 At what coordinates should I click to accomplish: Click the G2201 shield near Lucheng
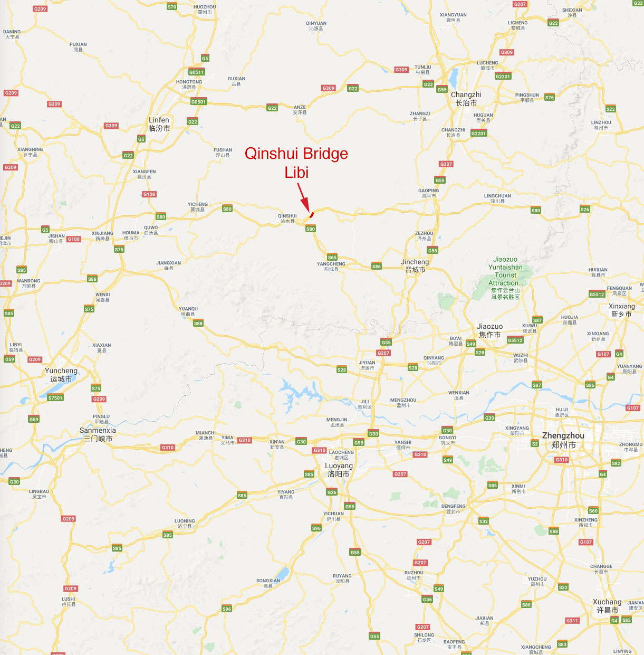pos(503,77)
